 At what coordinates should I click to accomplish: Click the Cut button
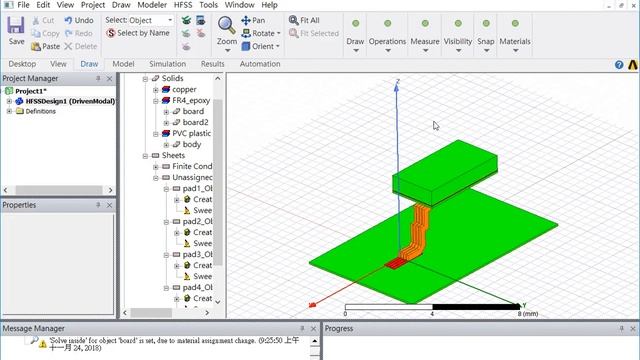point(43,20)
